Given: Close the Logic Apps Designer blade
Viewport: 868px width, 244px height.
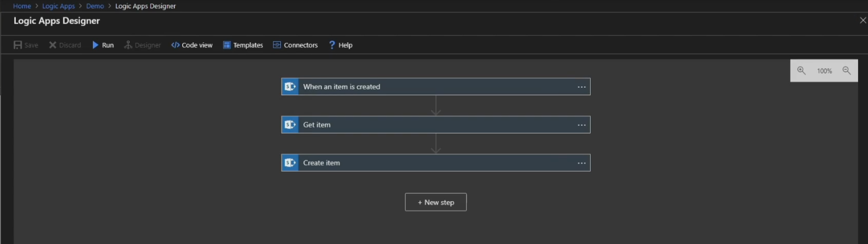Looking at the screenshot, I should [x=863, y=20].
